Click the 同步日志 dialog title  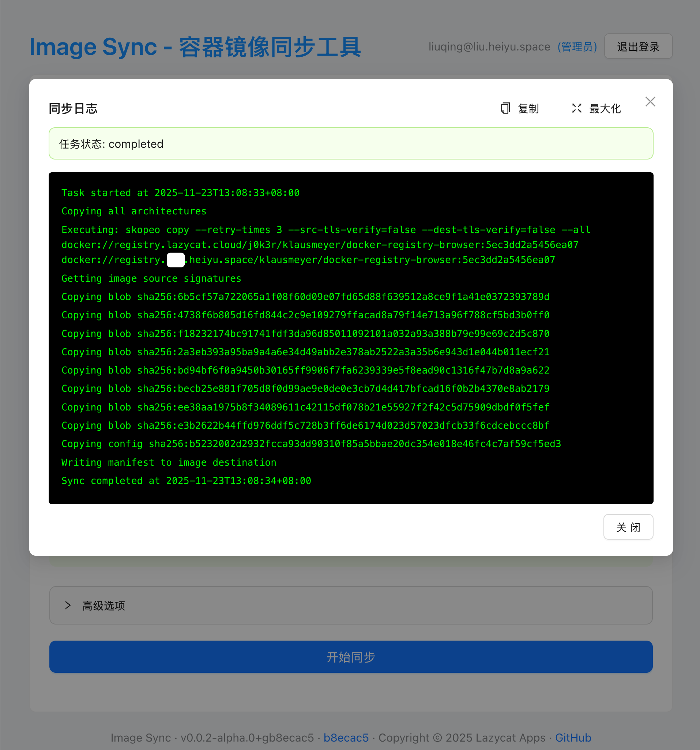coord(73,109)
